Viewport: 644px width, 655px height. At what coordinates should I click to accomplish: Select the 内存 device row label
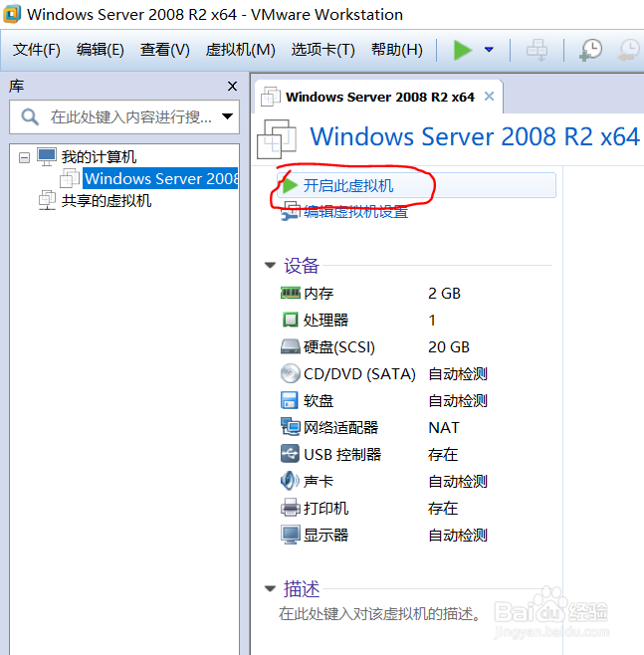click(x=319, y=294)
